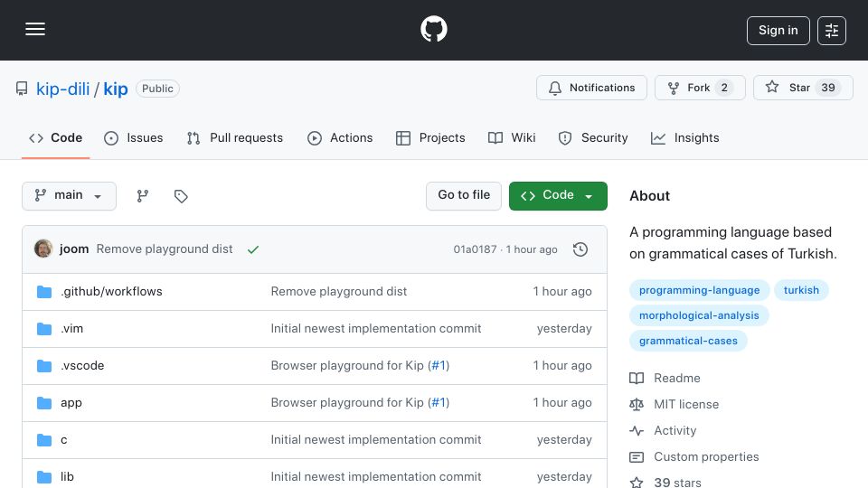This screenshot has width=868, height=488.
Task: Go to GitHub home via Octocat logo
Action: pos(433,29)
